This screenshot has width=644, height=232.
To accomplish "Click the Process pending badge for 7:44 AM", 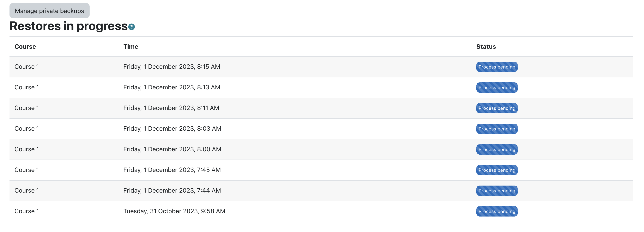I will click(497, 191).
